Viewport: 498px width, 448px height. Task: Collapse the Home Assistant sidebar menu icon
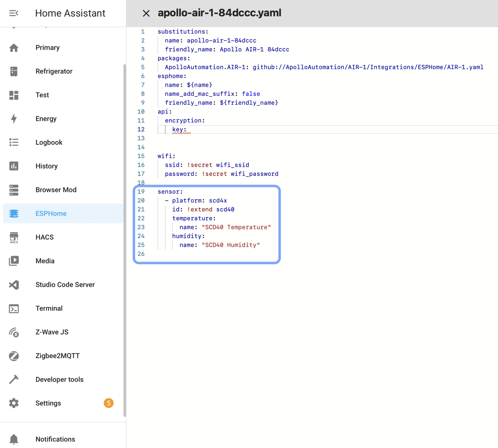(x=14, y=13)
